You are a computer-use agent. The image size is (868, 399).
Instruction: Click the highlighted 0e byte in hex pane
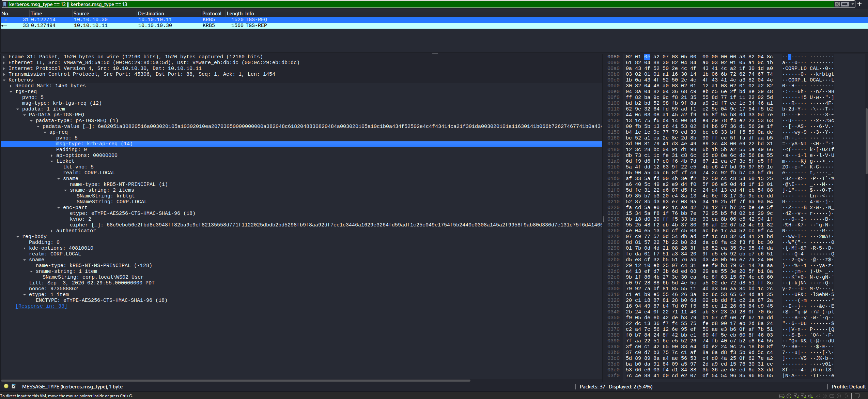pyautogui.click(x=647, y=57)
